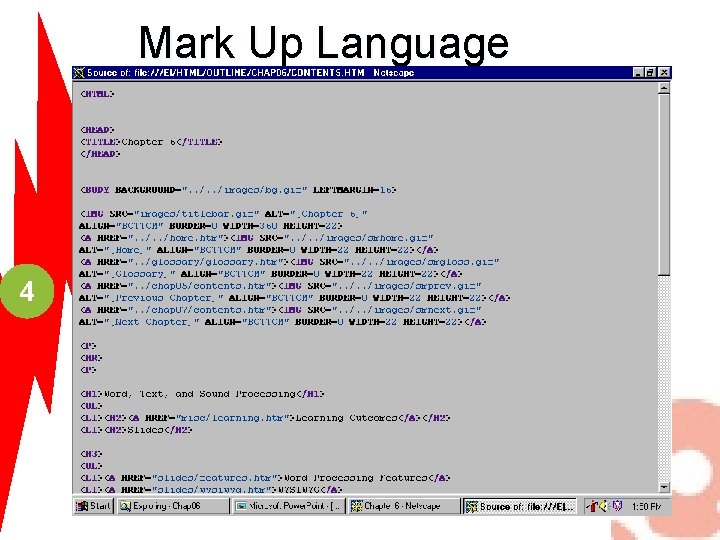Click the Start button Windows logo

pyautogui.click(x=82, y=506)
